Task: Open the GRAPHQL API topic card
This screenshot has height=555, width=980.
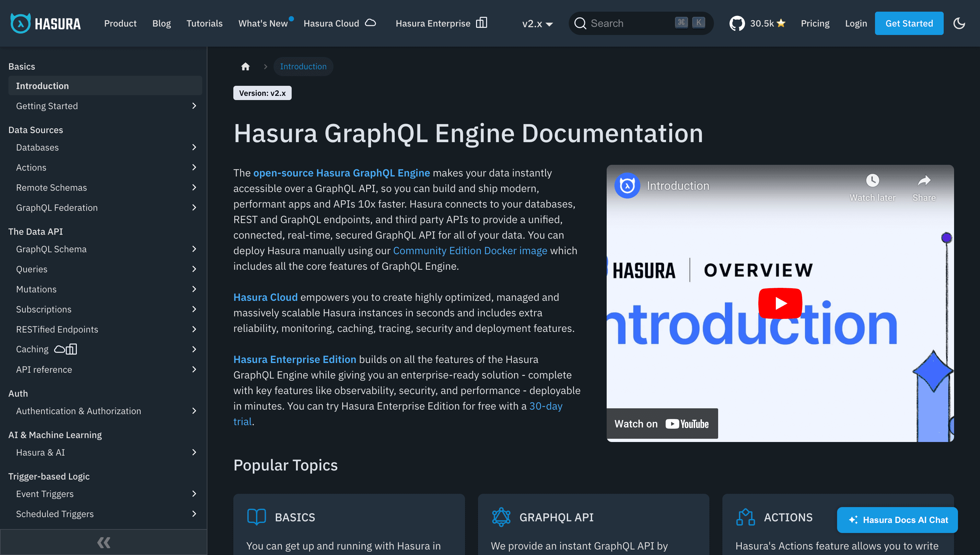Action: point(593,524)
